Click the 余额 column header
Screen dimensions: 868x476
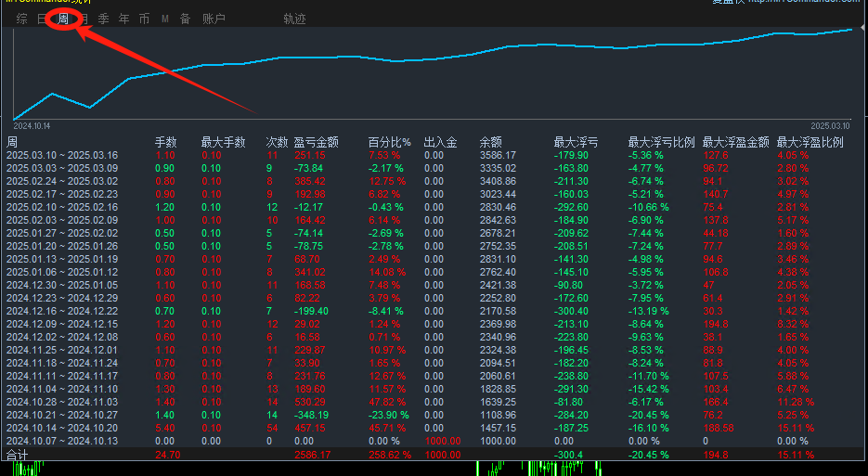click(490, 142)
